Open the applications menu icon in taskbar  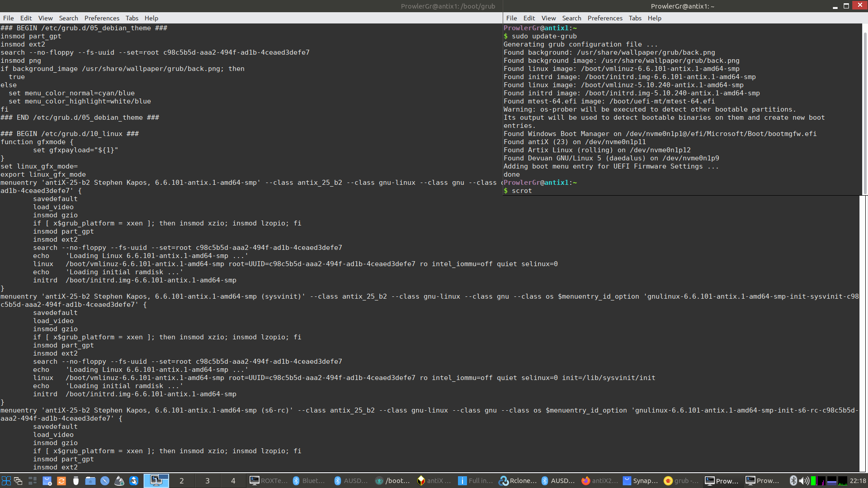pos(6,481)
